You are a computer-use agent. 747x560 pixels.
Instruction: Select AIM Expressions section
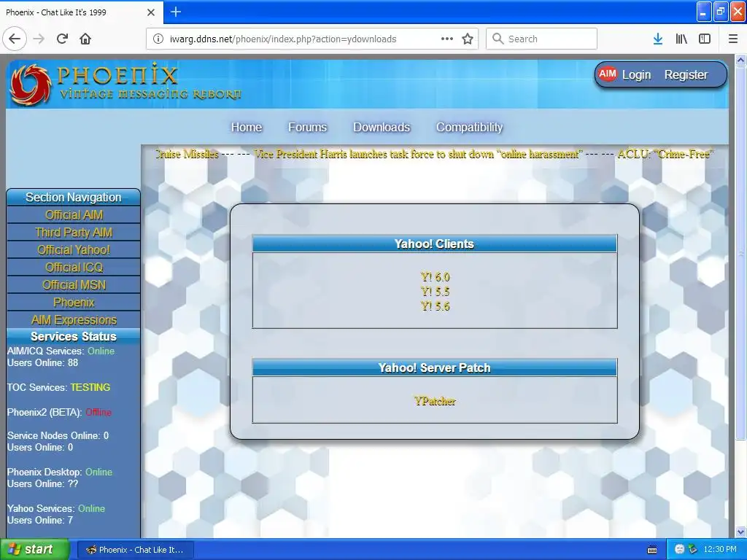[74, 320]
